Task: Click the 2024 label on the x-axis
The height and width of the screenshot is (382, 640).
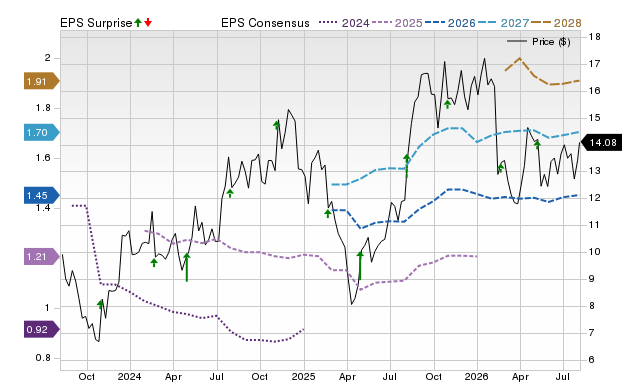Action: click(129, 376)
